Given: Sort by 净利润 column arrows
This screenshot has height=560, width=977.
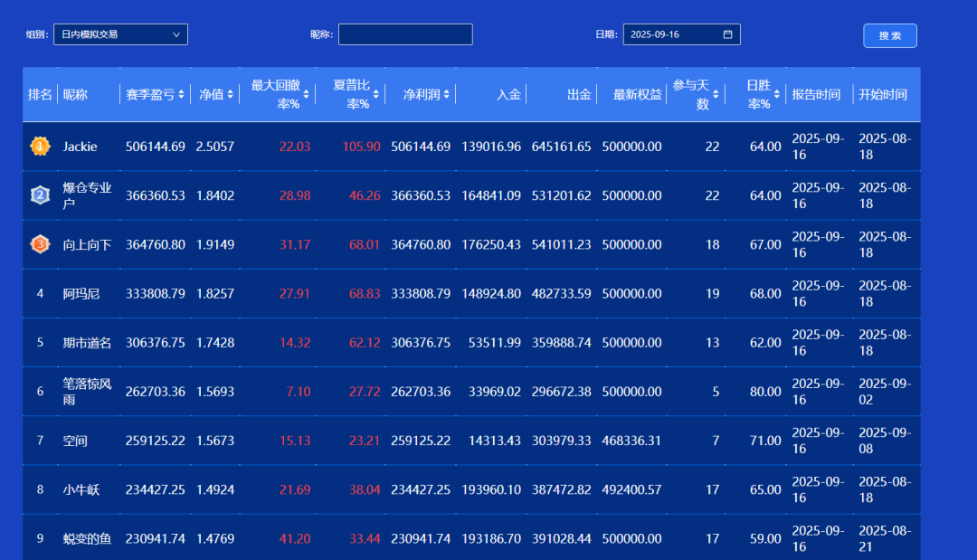Looking at the screenshot, I should (447, 95).
